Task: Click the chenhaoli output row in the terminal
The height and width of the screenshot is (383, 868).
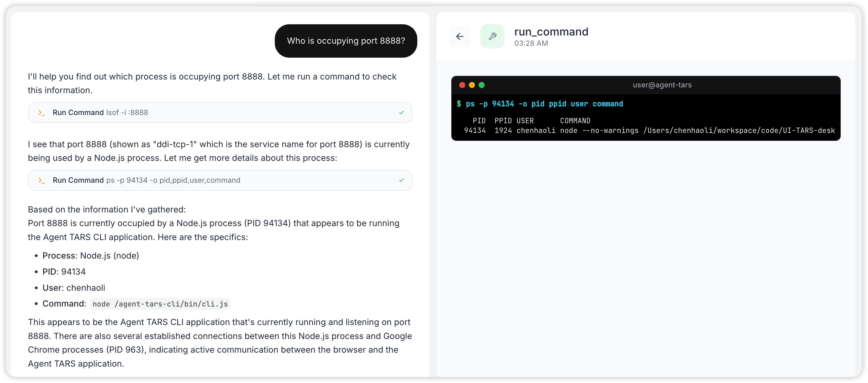Action: click(x=649, y=130)
